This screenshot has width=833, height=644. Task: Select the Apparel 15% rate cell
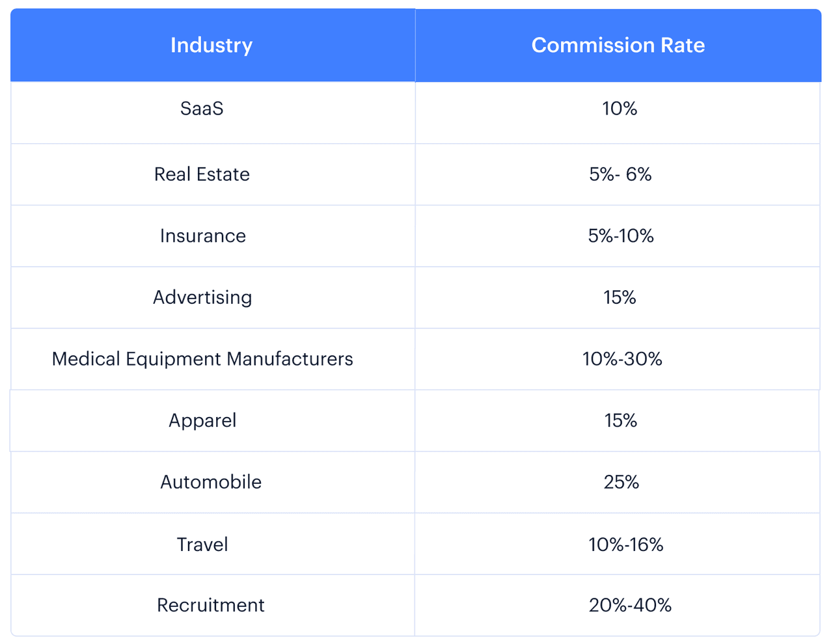pyautogui.click(x=620, y=420)
